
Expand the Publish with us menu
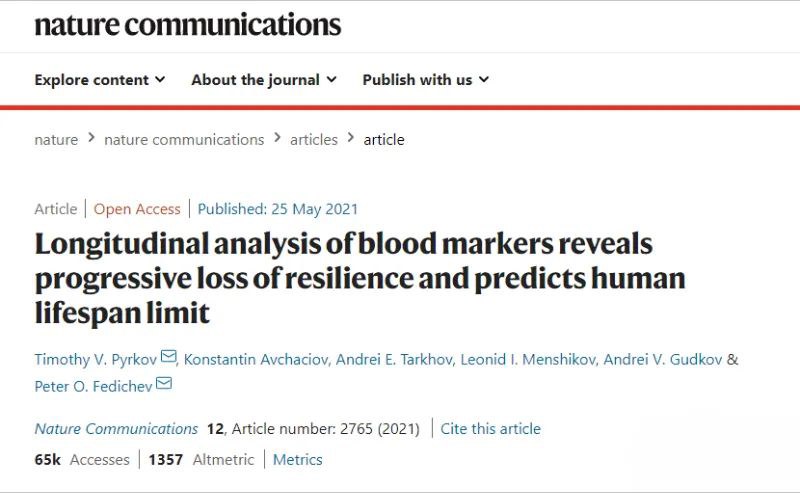click(425, 80)
